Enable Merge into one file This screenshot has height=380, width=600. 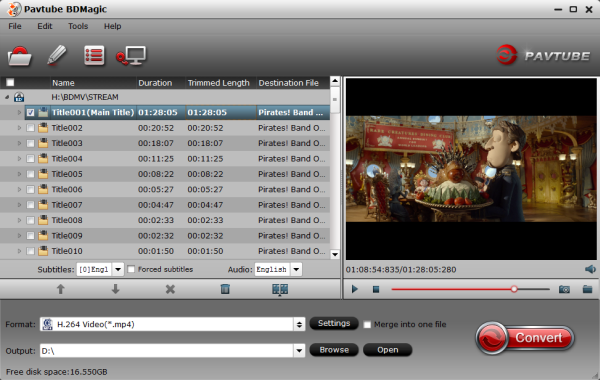[367, 325]
